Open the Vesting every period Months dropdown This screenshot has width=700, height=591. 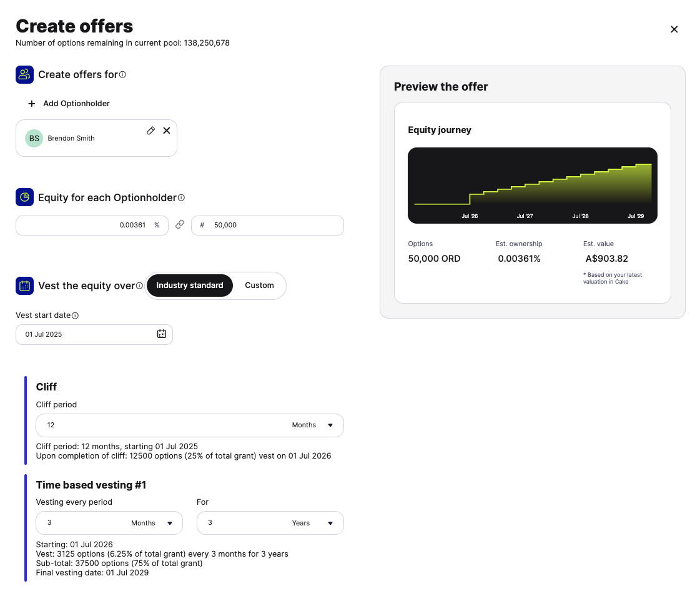(152, 523)
